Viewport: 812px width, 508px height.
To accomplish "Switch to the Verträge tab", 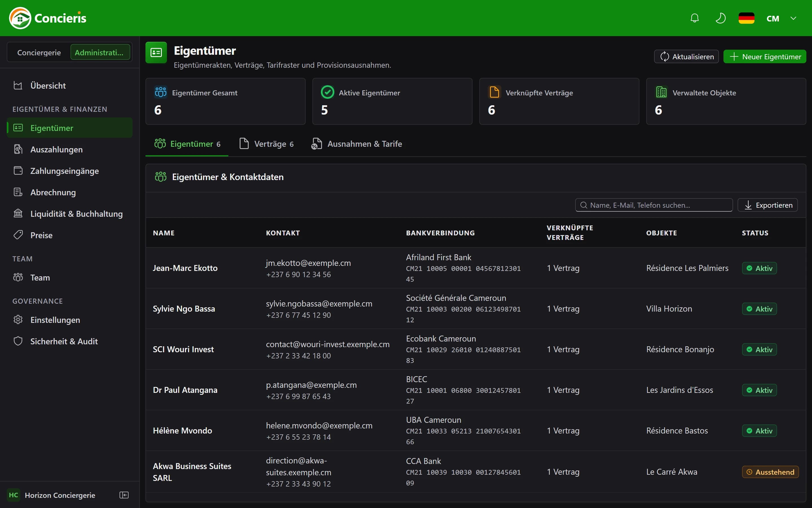I will click(x=267, y=144).
